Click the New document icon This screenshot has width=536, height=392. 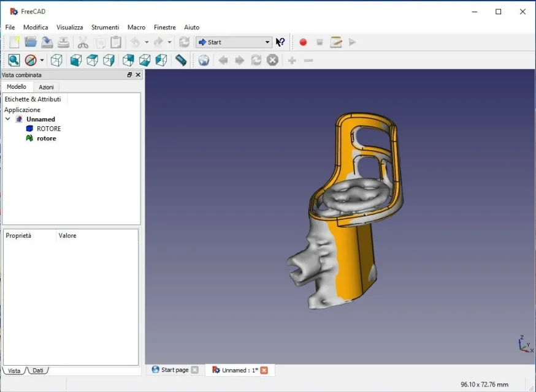(14, 42)
